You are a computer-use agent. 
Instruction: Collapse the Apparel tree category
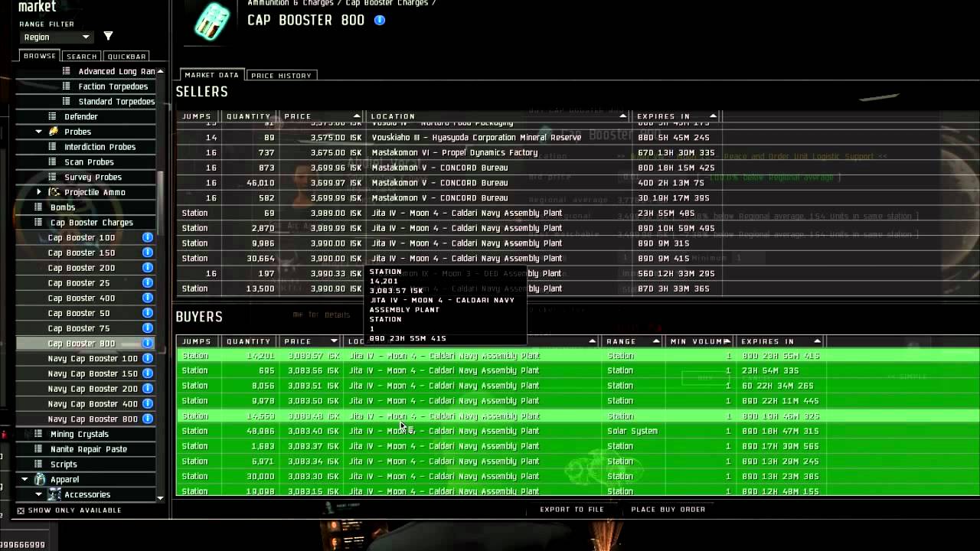24,479
